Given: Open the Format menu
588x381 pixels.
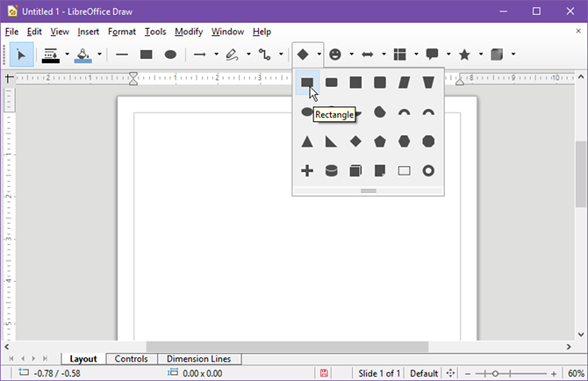Looking at the screenshot, I should pyautogui.click(x=122, y=32).
